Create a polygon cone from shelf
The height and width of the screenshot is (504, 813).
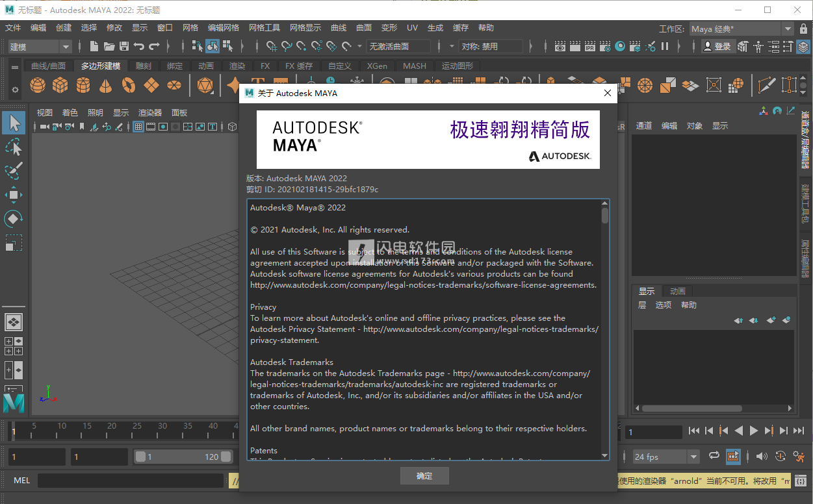point(105,85)
